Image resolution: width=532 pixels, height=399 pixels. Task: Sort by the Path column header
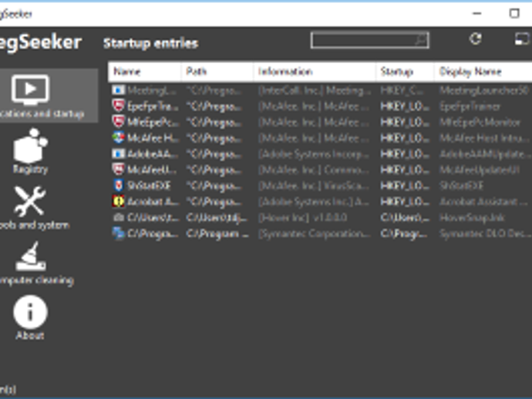217,72
